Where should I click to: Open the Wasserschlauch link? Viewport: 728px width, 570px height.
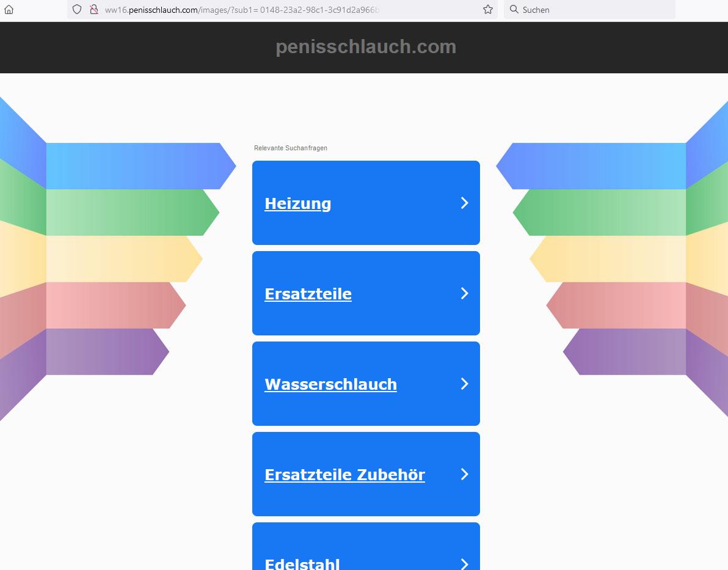(x=330, y=384)
